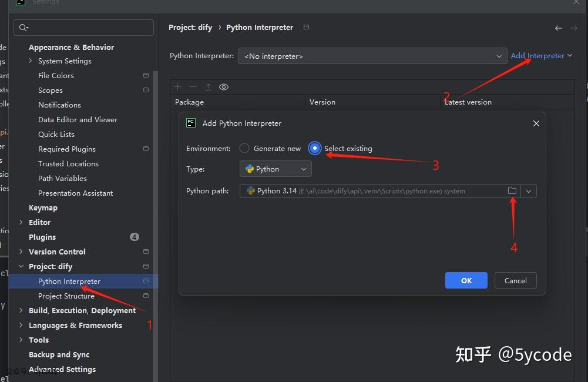Click project icon next to File Colors

click(x=146, y=75)
